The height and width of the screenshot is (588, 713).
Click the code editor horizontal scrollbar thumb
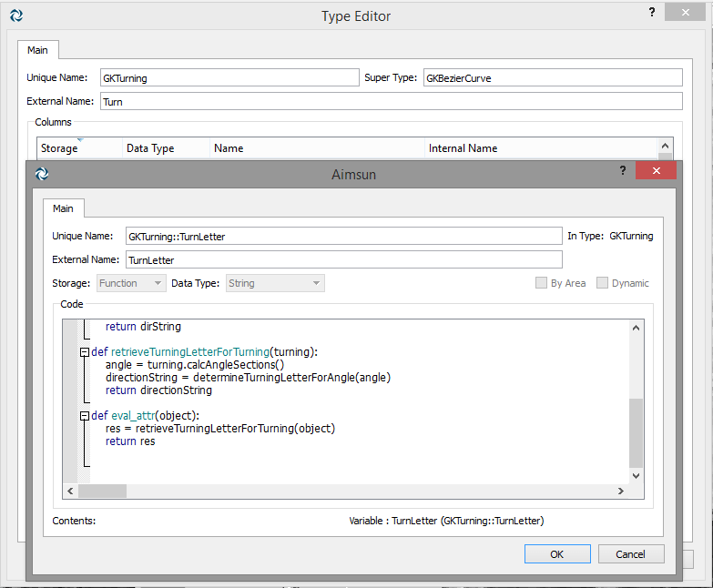[x=102, y=491]
